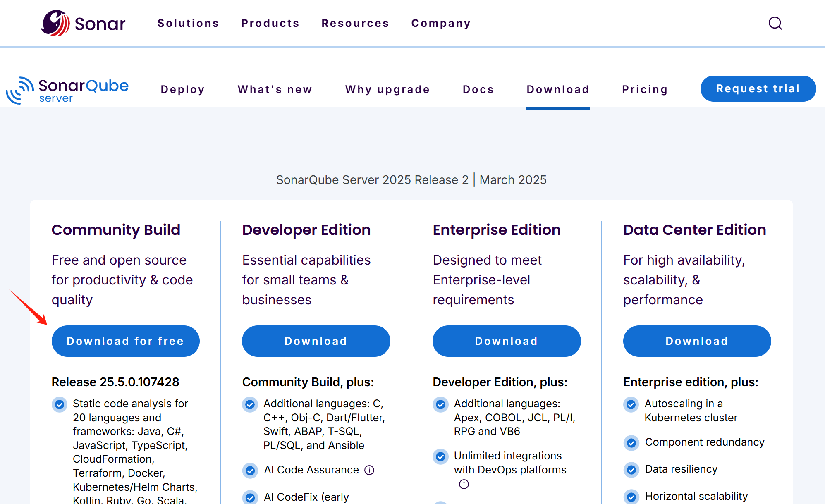This screenshot has height=504, width=825.
Task: Click Download for free button
Action: pos(125,341)
